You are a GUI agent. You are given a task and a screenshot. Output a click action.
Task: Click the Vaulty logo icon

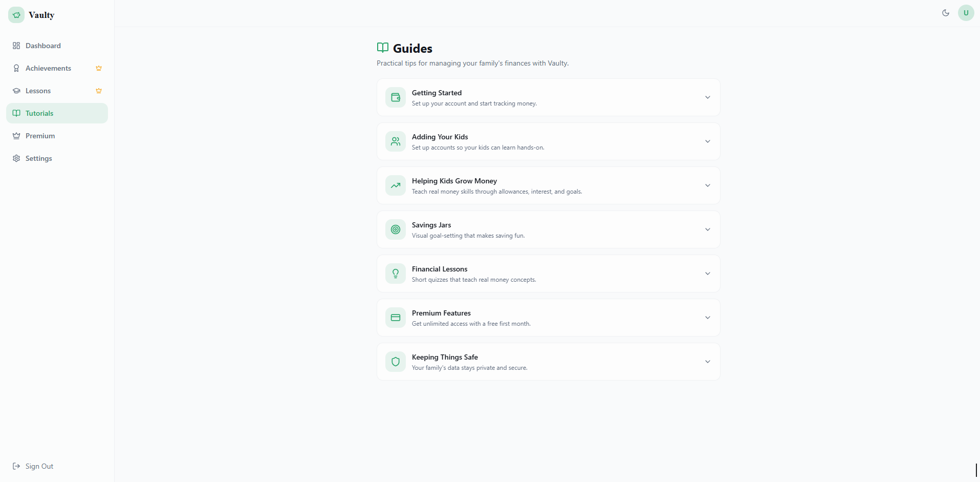point(16,15)
